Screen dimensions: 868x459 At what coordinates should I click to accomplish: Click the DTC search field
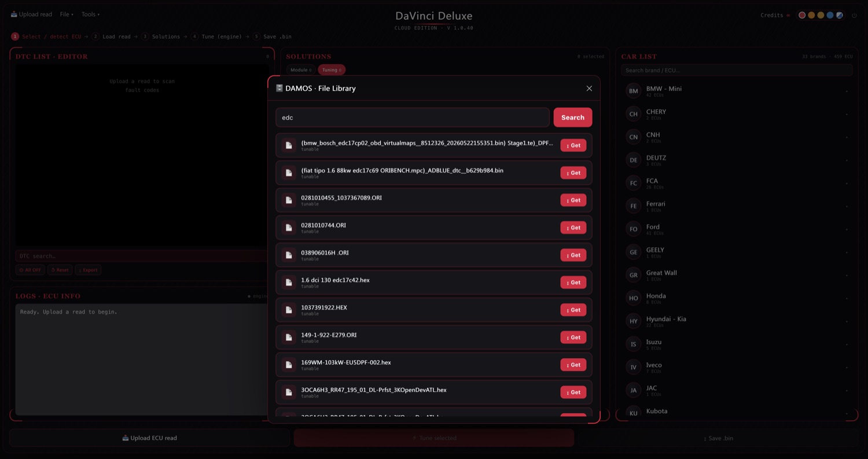[x=141, y=256]
